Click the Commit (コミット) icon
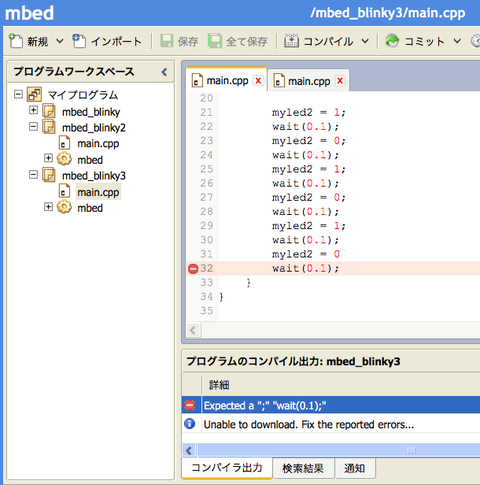The height and width of the screenshot is (485, 480). tap(392, 41)
